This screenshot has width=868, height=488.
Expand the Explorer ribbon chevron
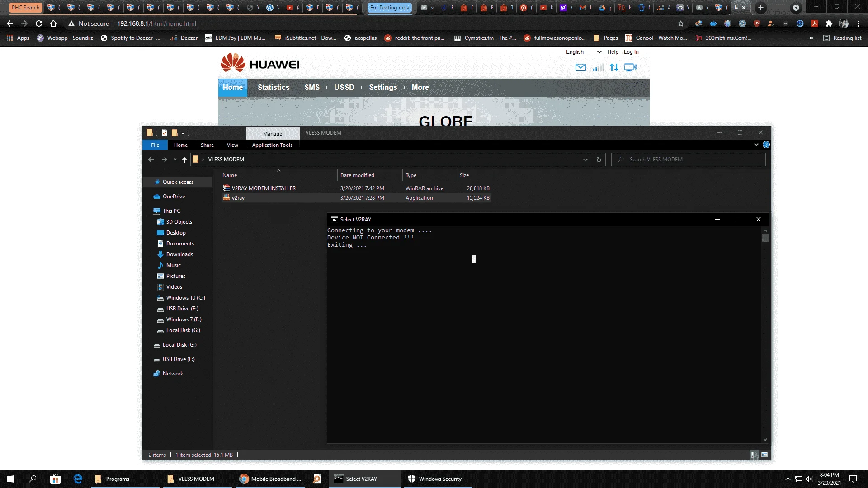[756, 145]
